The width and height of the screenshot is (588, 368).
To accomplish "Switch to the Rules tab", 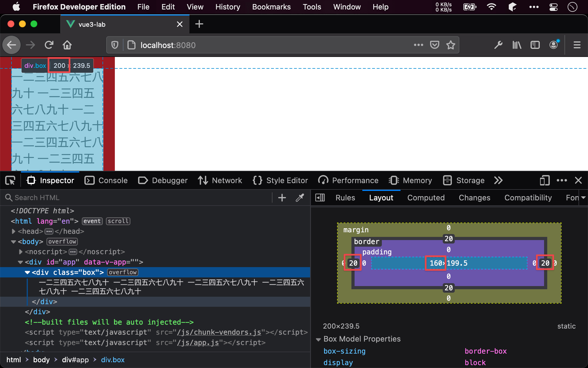I will (x=345, y=197).
